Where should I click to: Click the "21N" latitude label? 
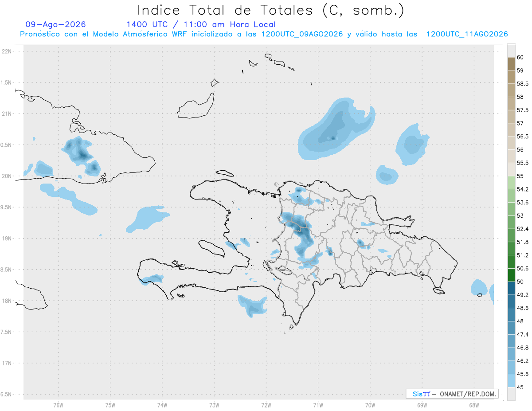point(8,114)
